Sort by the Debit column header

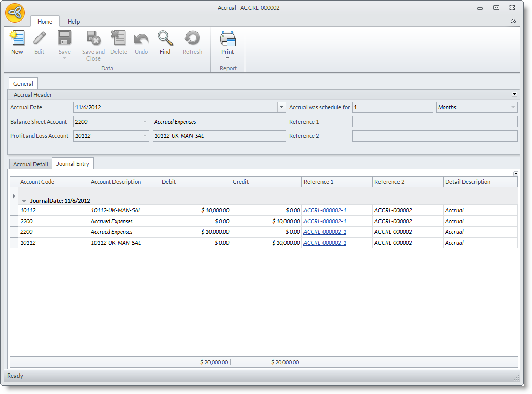point(195,182)
